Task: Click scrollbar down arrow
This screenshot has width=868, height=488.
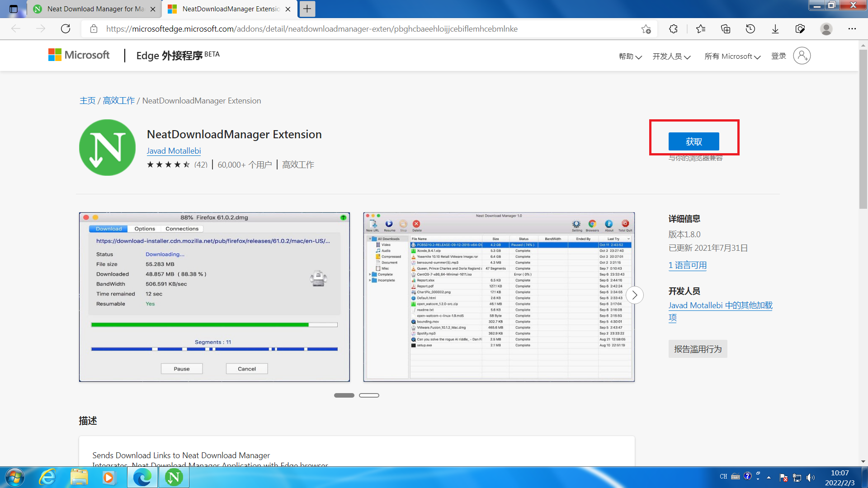Action: (863, 461)
